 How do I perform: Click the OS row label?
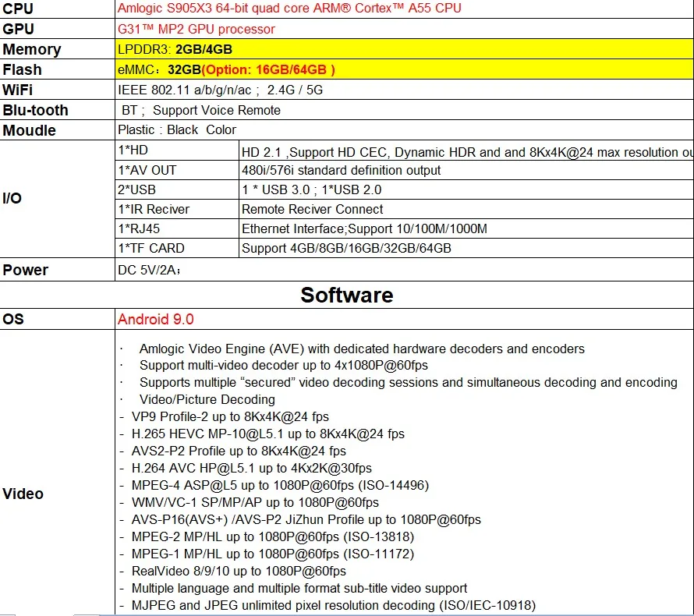tap(13, 319)
